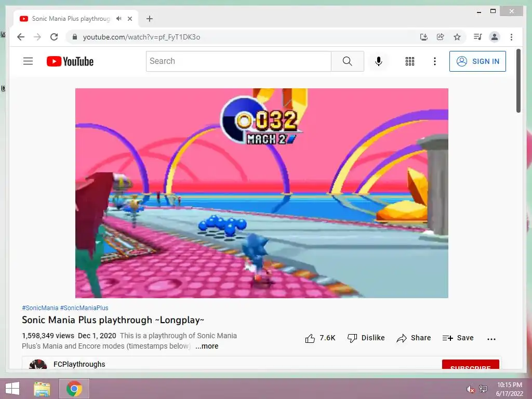
Task: Go to YouTube home via logo
Action: [x=70, y=61]
